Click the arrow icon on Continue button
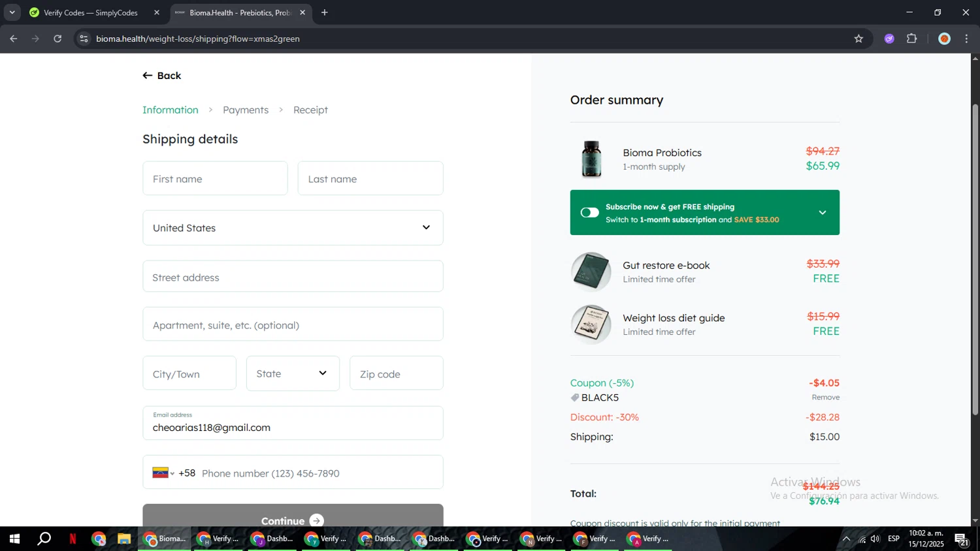 [x=317, y=520]
